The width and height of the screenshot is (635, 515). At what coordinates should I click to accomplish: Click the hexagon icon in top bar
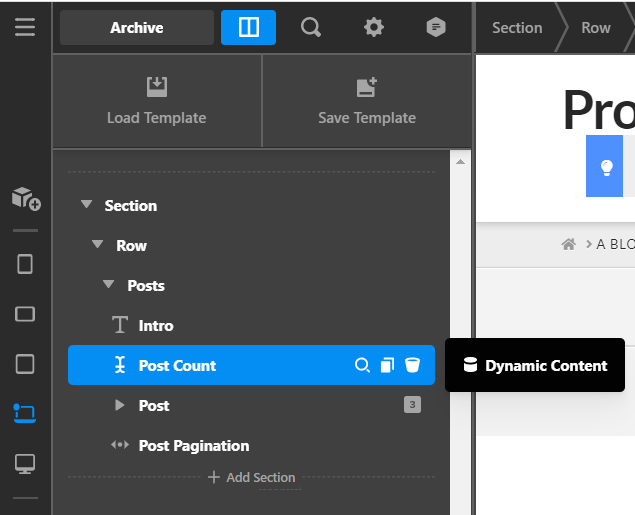pos(436,28)
